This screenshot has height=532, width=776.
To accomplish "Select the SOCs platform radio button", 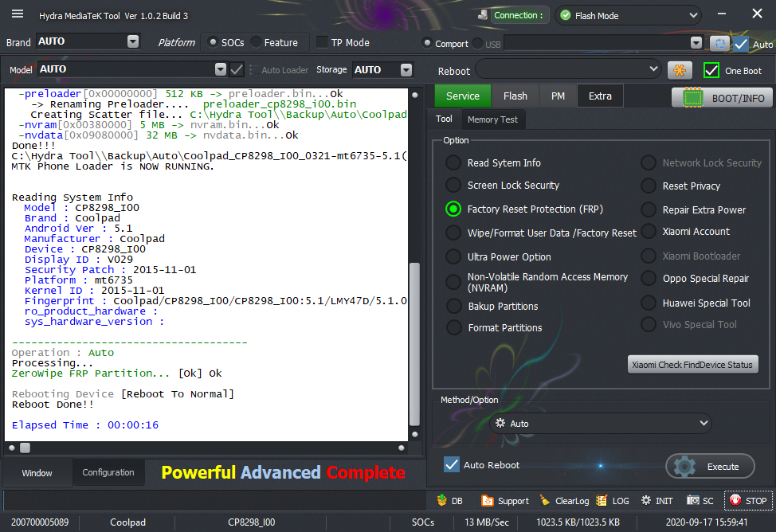I will click(x=213, y=42).
